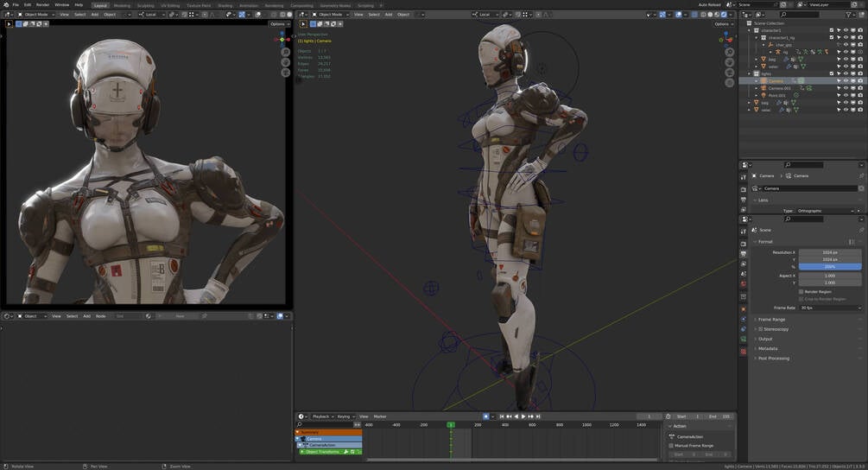Enable the Render Region checkbox
Image resolution: width=868 pixels, height=470 pixels.
[801, 291]
